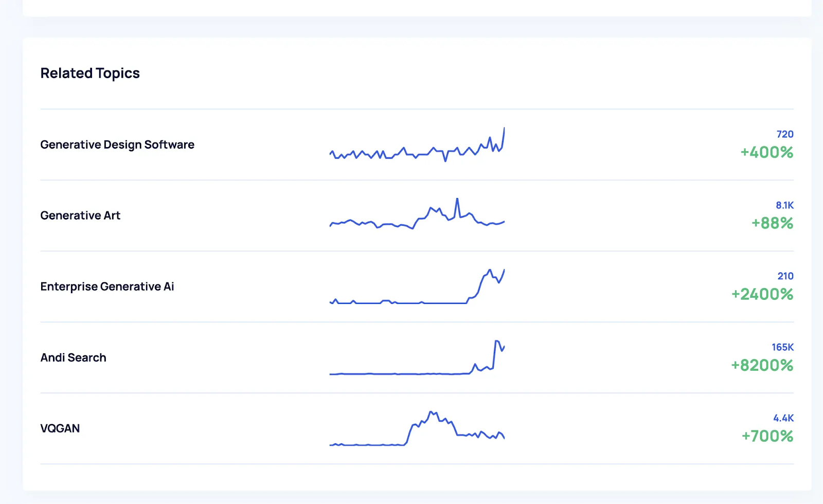Click the 165K search volume number

782,347
